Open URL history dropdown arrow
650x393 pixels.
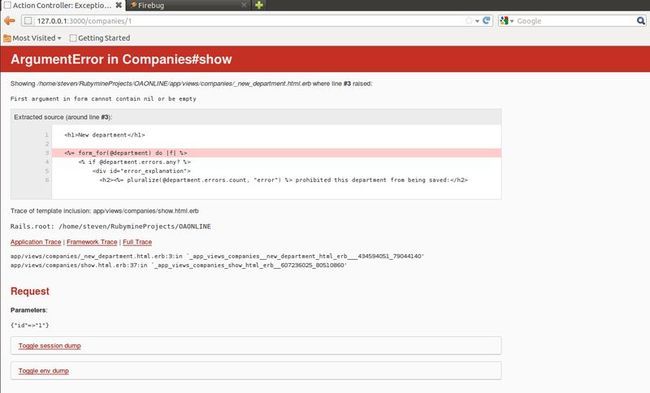pos(477,21)
